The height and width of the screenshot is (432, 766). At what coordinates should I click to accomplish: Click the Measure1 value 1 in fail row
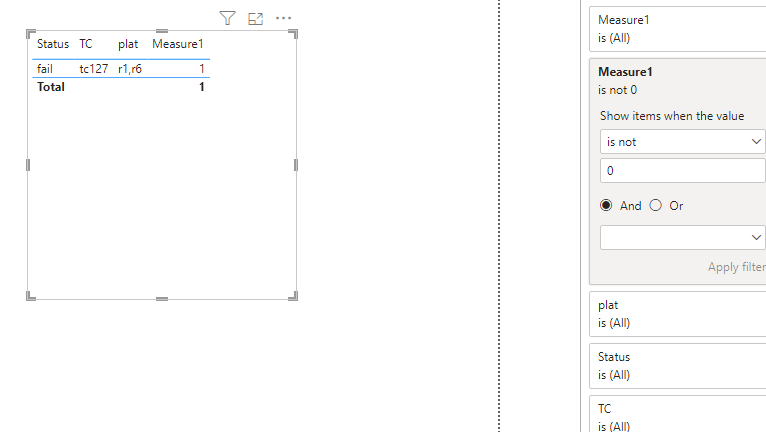201,69
